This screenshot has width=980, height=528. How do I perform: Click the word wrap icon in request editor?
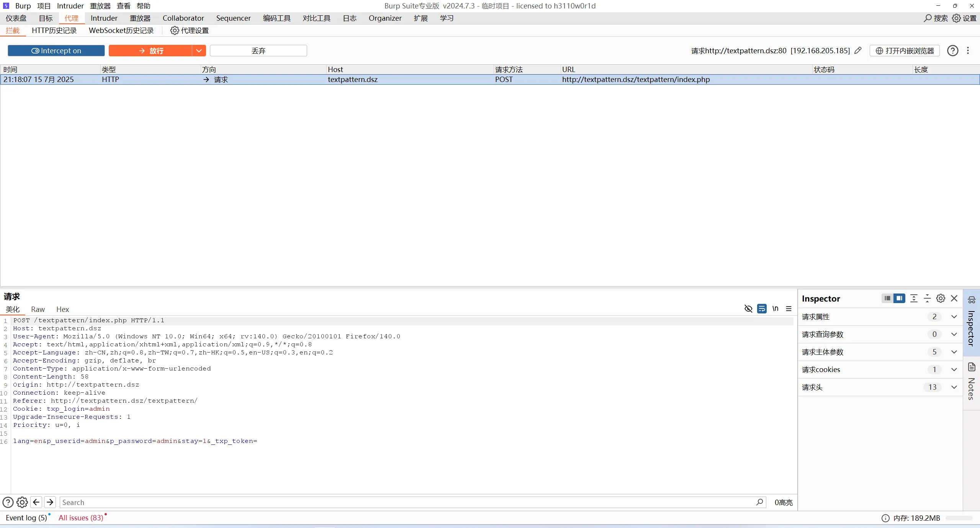click(x=762, y=308)
